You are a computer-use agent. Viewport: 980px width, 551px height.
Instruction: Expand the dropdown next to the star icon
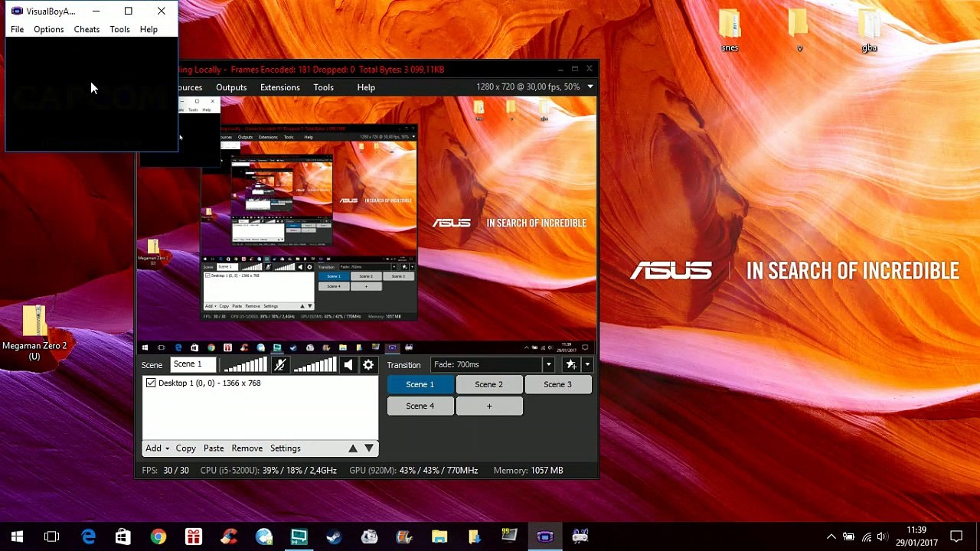click(587, 365)
